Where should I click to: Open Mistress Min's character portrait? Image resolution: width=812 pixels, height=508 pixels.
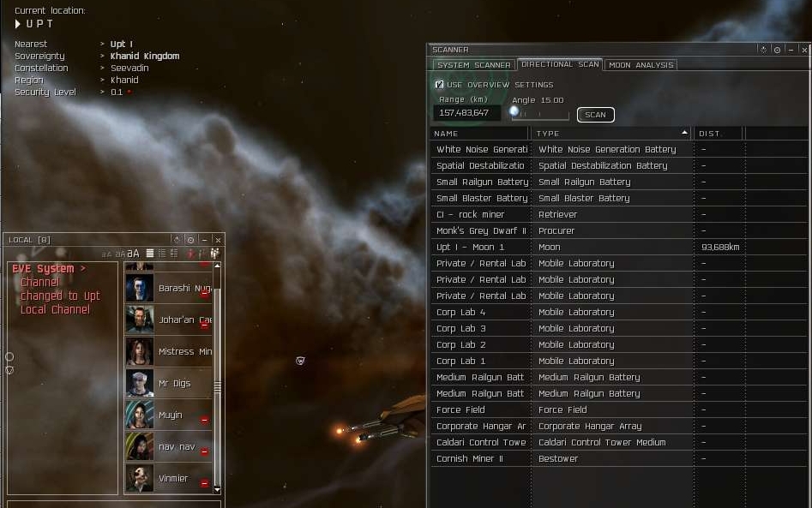pyautogui.click(x=140, y=351)
